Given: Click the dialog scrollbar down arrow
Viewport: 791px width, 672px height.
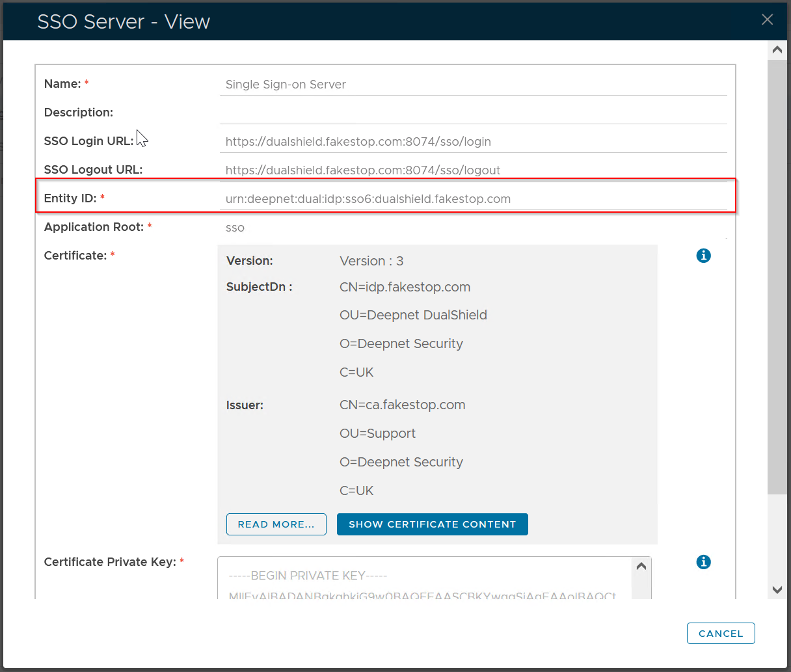Looking at the screenshot, I should [777, 590].
